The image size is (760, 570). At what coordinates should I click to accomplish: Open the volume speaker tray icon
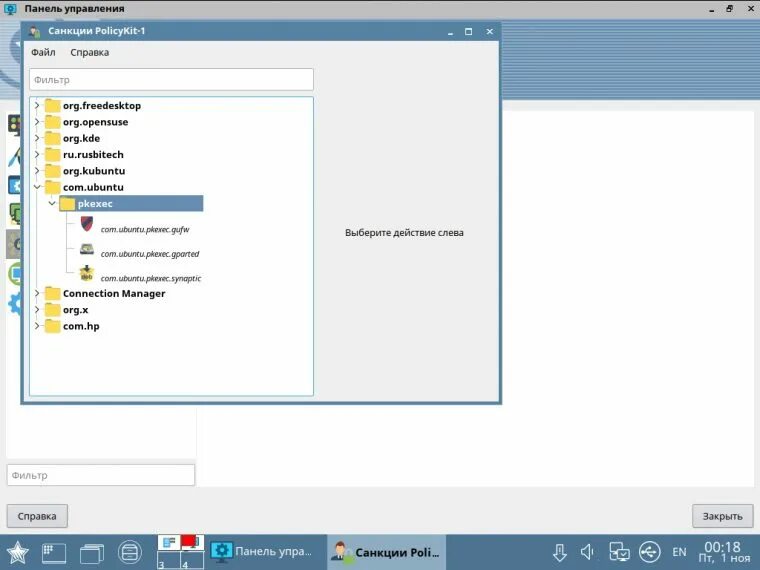point(587,552)
